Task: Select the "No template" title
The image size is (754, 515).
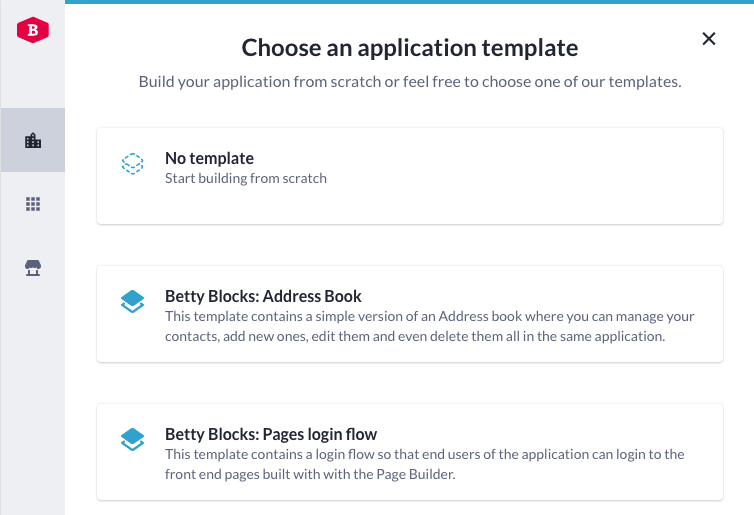Action: point(209,158)
